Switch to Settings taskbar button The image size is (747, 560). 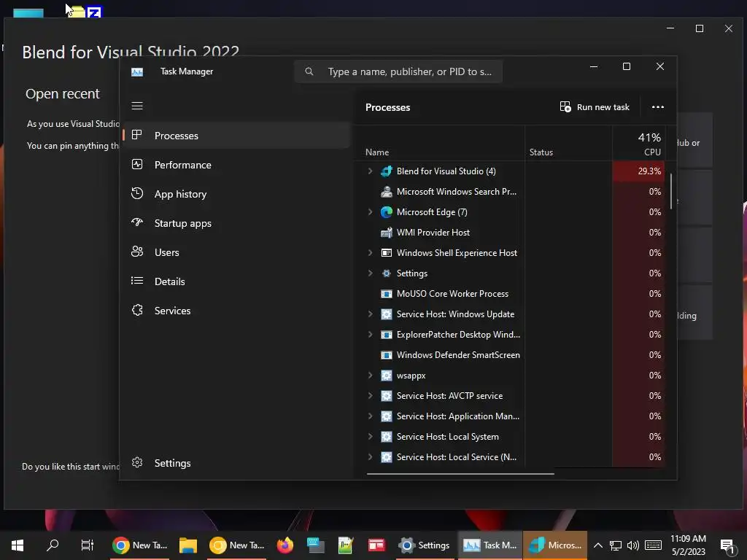425,545
